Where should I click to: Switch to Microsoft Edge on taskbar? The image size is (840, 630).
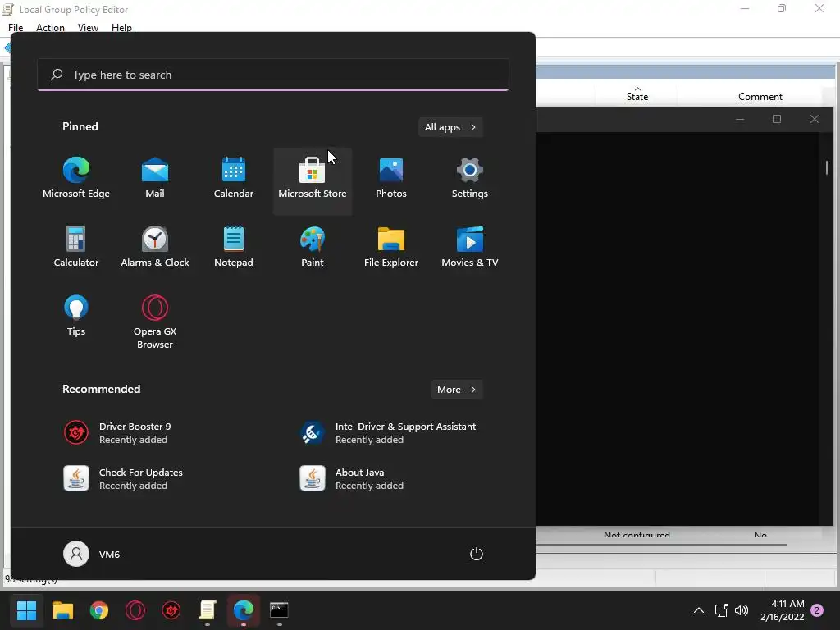pos(243,610)
